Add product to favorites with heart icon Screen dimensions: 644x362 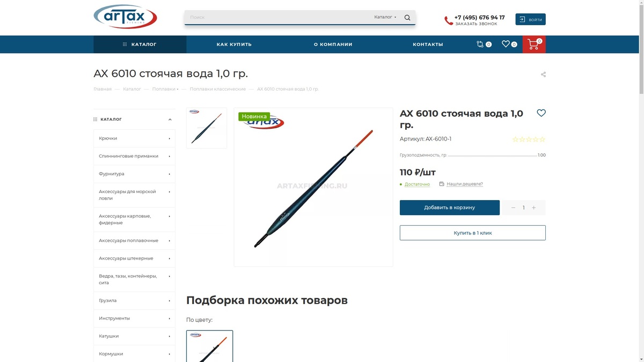point(541,113)
